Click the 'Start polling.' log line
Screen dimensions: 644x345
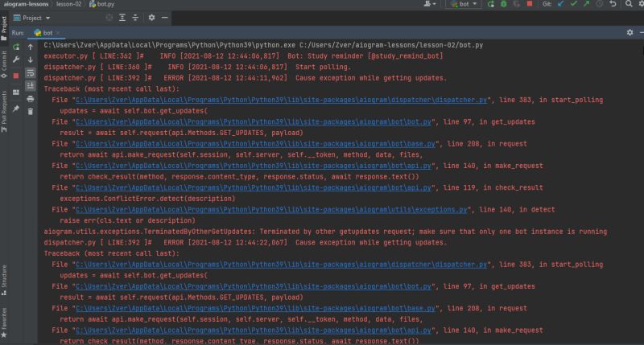[x=197, y=67]
